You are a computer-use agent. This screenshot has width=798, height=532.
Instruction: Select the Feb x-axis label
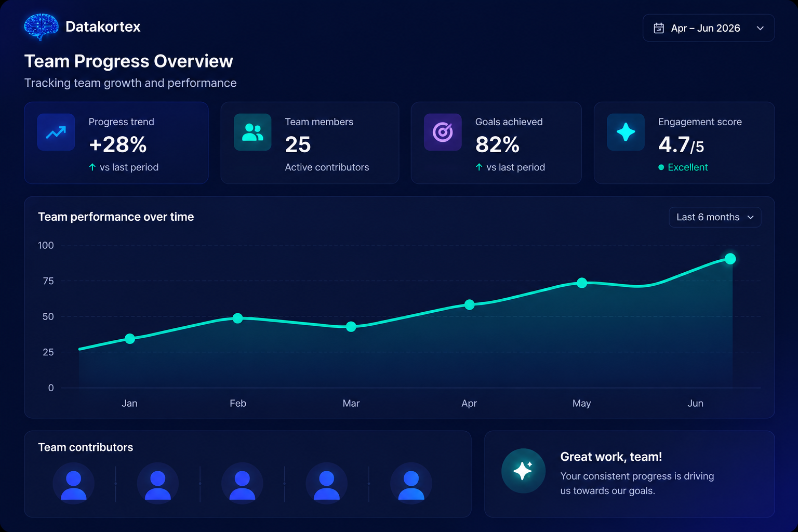click(238, 403)
